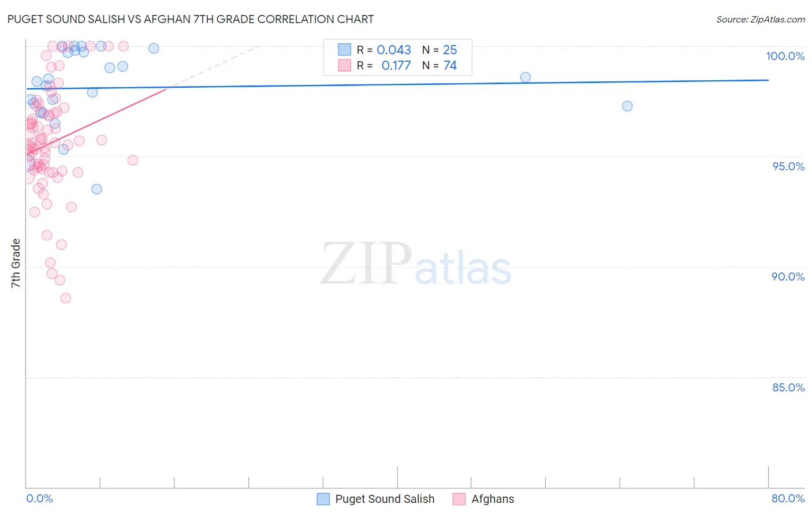Image resolution: width=812 pixels, height=515 pixels.
Task: Click the blue Puget Sound Salish legend swatch
Action: (323, 499)
